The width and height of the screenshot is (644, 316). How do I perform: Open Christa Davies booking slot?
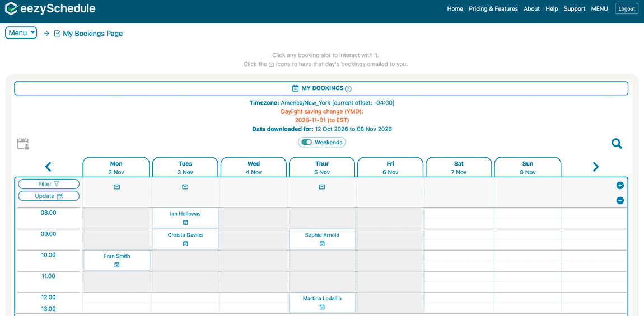pos(185,239)
